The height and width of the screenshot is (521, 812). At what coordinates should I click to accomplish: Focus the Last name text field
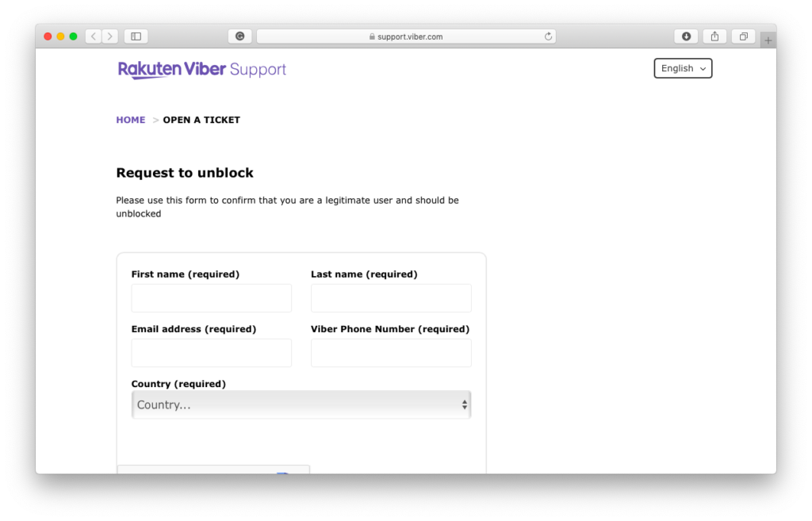[391, 298]
